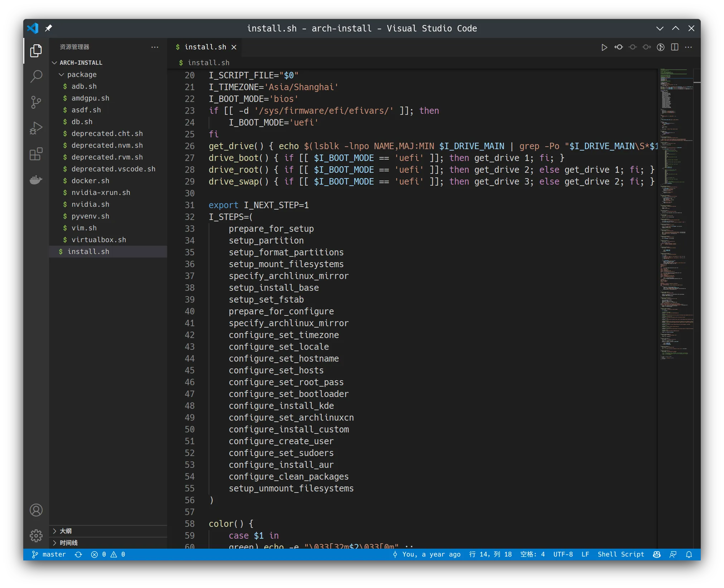Open the Search view in activity bar

click(x=36, y=76)
